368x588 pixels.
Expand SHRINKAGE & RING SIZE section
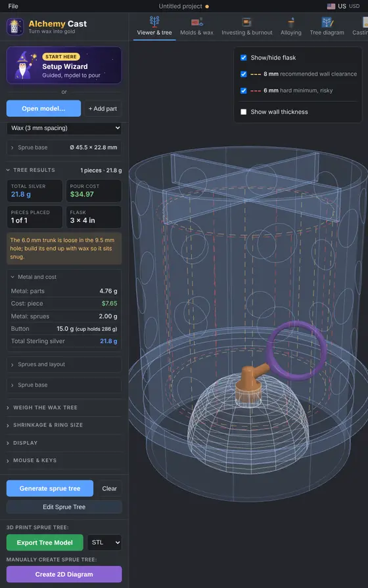[x=64, y=425]
